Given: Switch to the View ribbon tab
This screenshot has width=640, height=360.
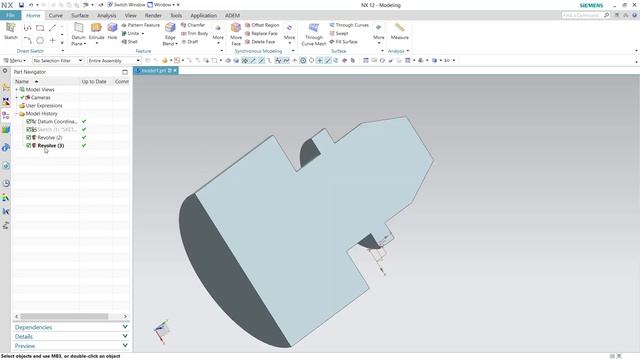Looking at the screenshot, I should (x=131, y=16).
